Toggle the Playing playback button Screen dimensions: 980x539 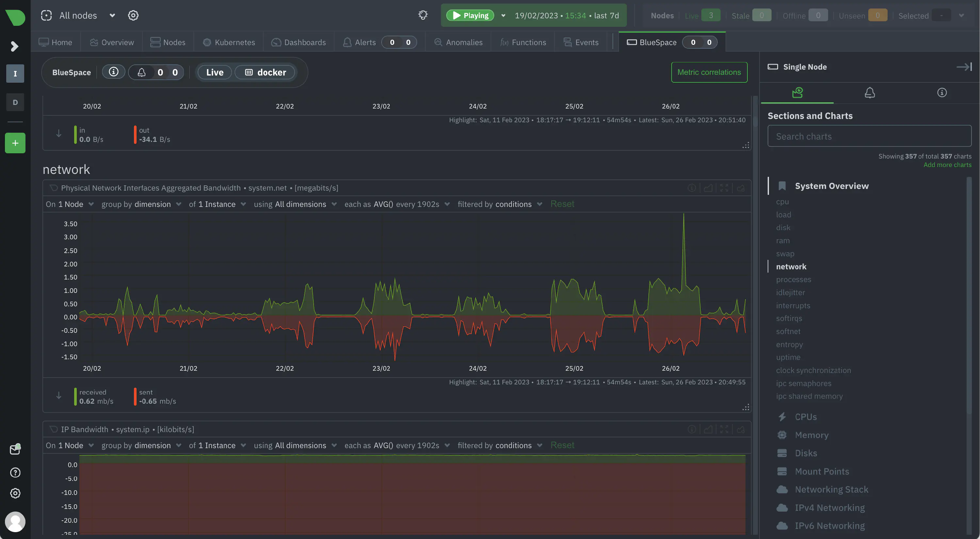pyautogui.click(x=470, y=16)
